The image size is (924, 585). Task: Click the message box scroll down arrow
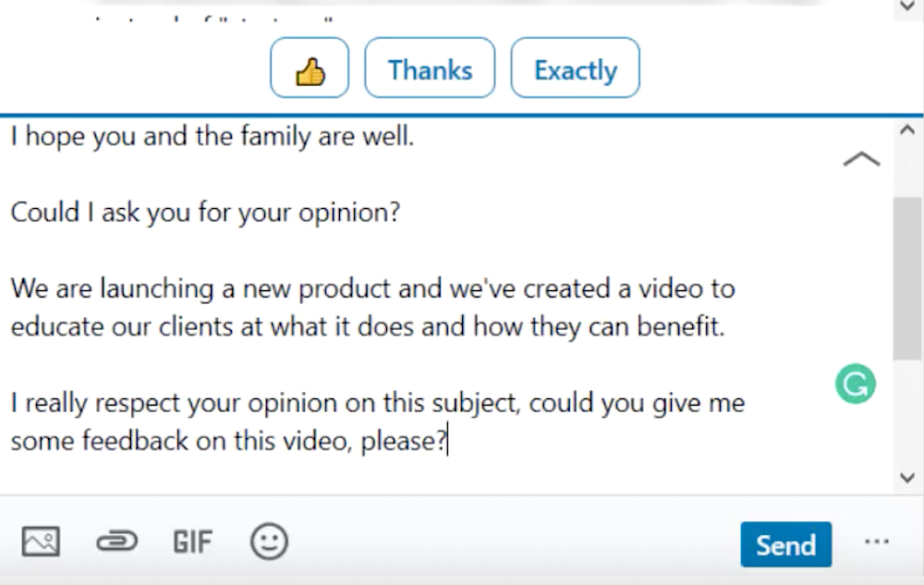907,478
